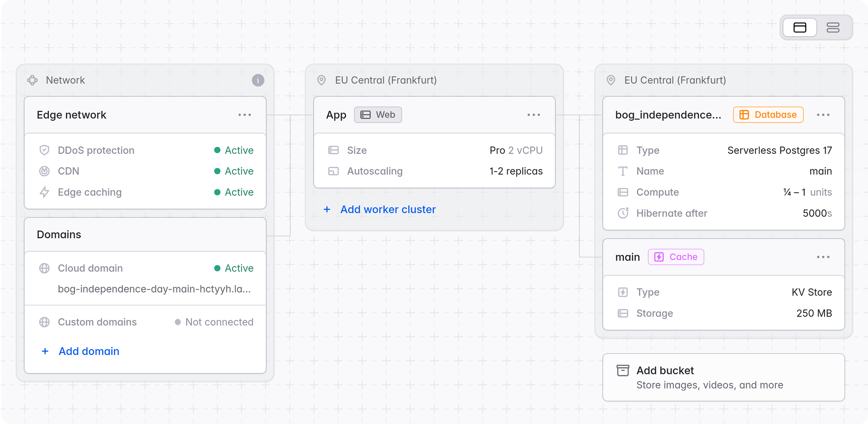Click the purple Cache badge
868x424 pixels.
point(676,257)
